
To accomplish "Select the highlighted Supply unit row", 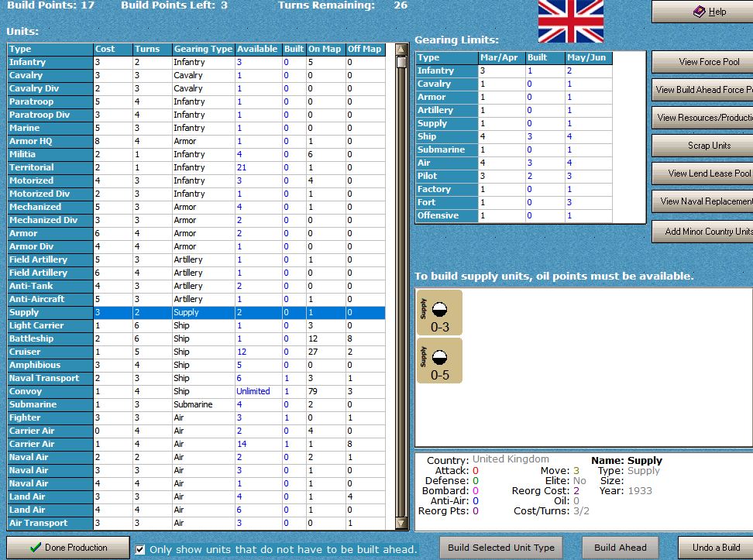I will point(196,312).
